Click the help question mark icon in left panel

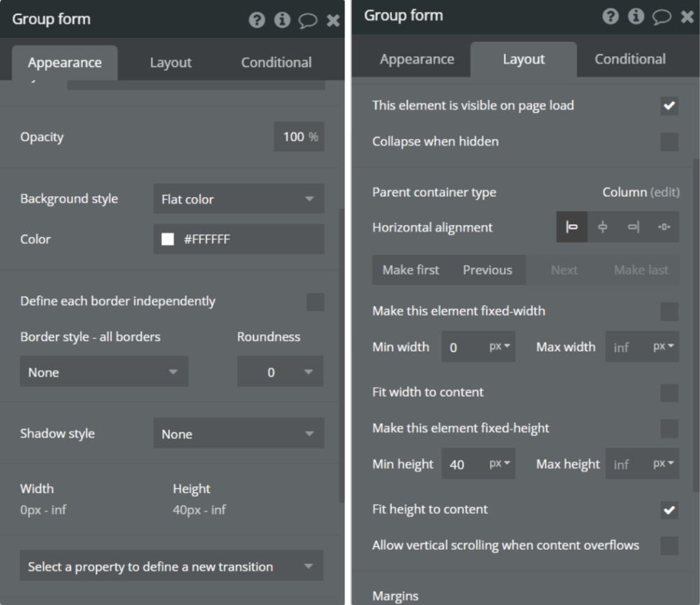click(257, 20)
